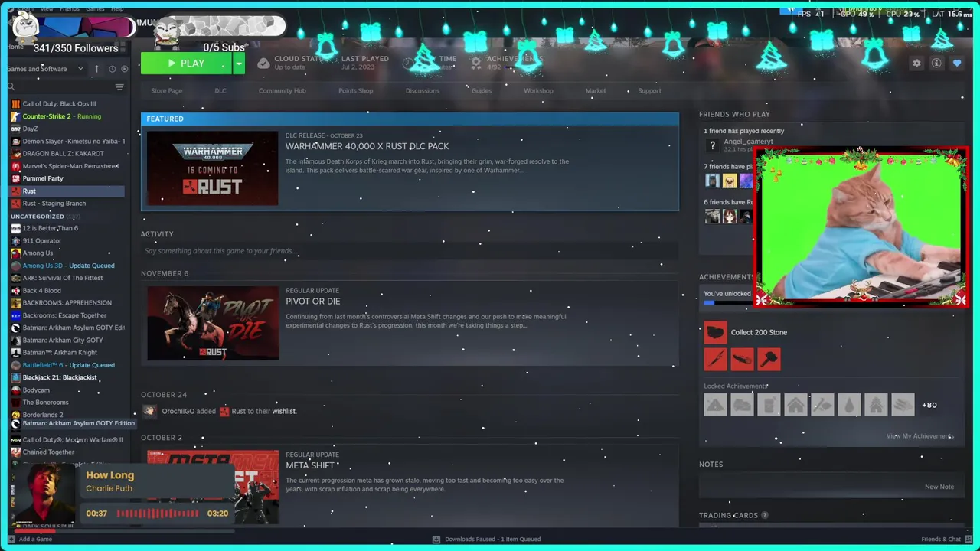Image resolution: width=980 pixels, height=551 pixels.
Task: Click the play-circle ready-to-play filter icon
Action: [x=125, y=69]
